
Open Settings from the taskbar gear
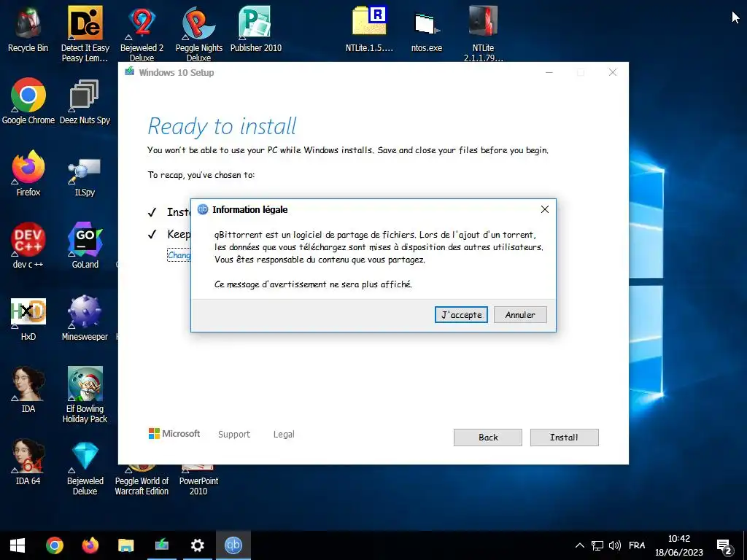pyautogui.click(x=197, y=545)
